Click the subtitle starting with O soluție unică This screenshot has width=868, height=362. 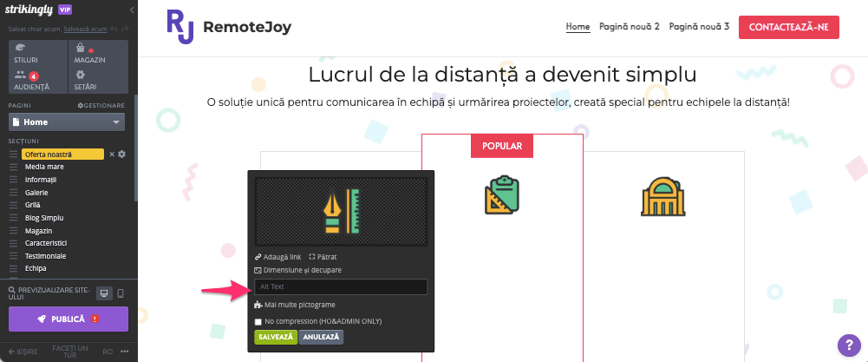[x=498, y=102]
